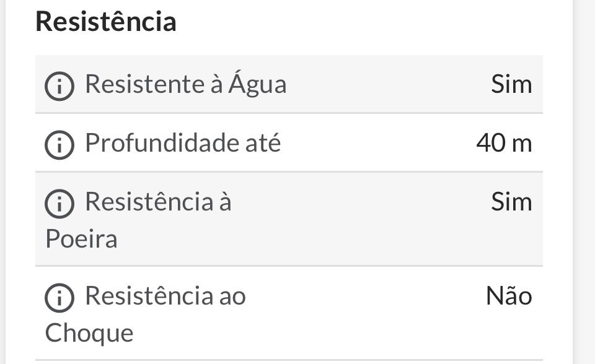
Task: Click the Não value for shock resistance
Action: coord(509,297)
